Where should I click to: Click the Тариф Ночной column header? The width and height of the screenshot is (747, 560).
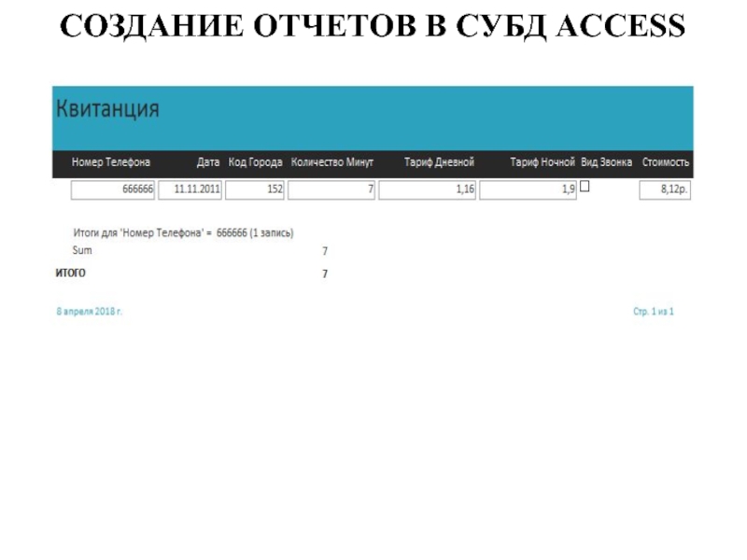tap(543, 162)
